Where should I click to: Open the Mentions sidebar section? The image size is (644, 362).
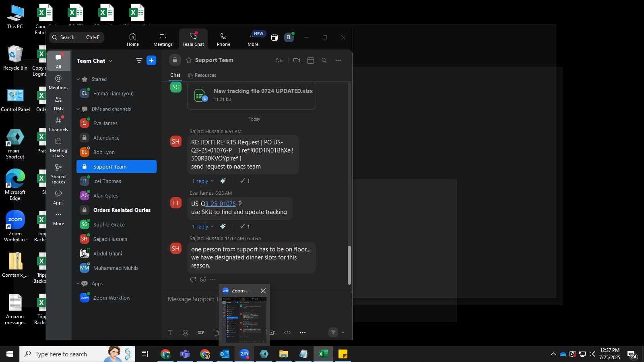58,82
